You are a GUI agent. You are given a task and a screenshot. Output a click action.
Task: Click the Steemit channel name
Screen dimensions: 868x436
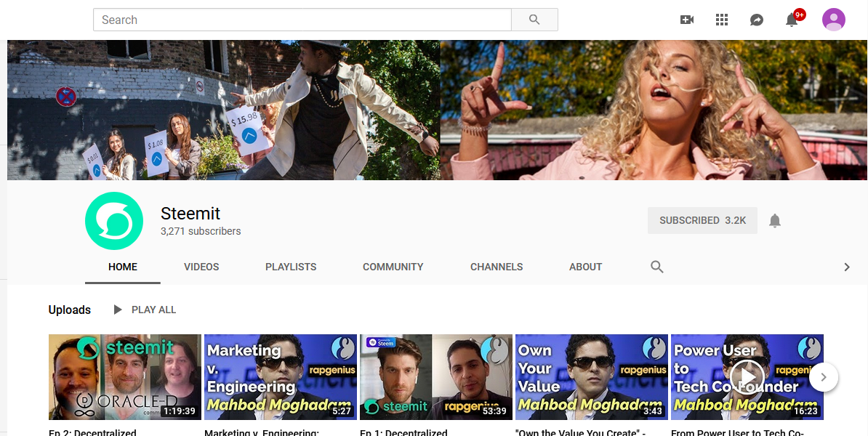click(190, 214)
